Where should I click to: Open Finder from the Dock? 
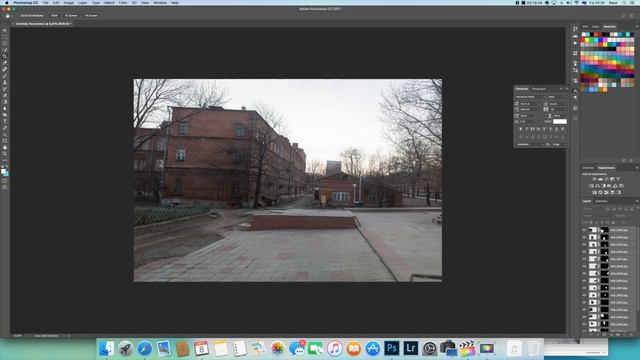107,349
